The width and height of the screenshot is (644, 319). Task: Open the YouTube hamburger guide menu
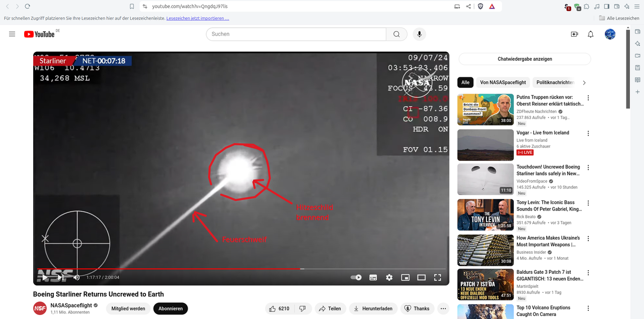(12, 34)
